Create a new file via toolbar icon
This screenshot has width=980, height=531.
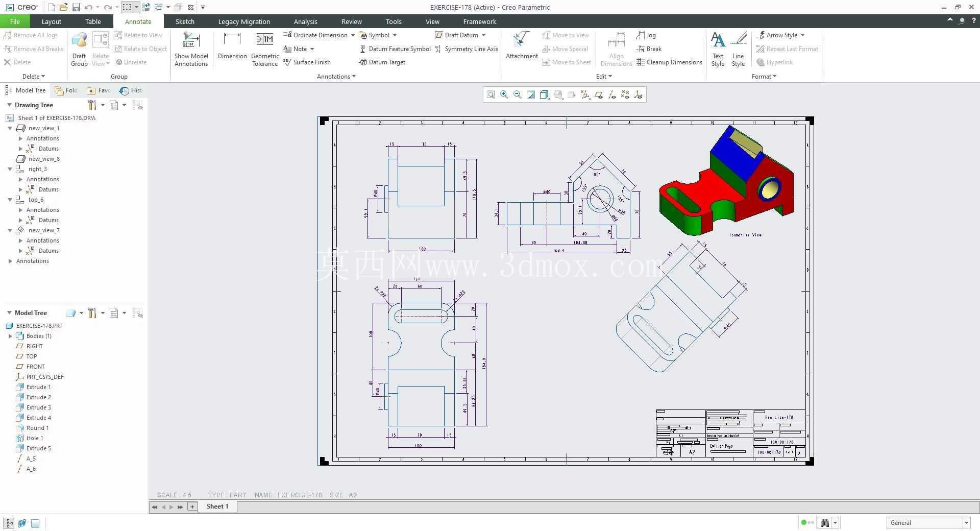pyautogui.click(x=52, y=7)
